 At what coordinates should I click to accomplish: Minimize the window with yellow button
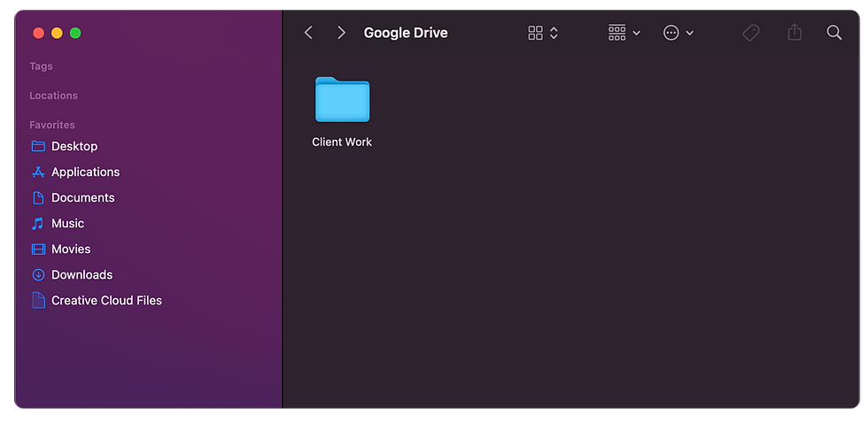coord(57,34)
